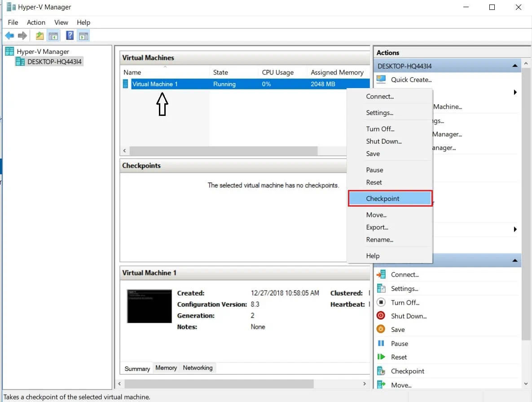
Task: Switch to the Memory tab
Action: click(x=166, y=368)
